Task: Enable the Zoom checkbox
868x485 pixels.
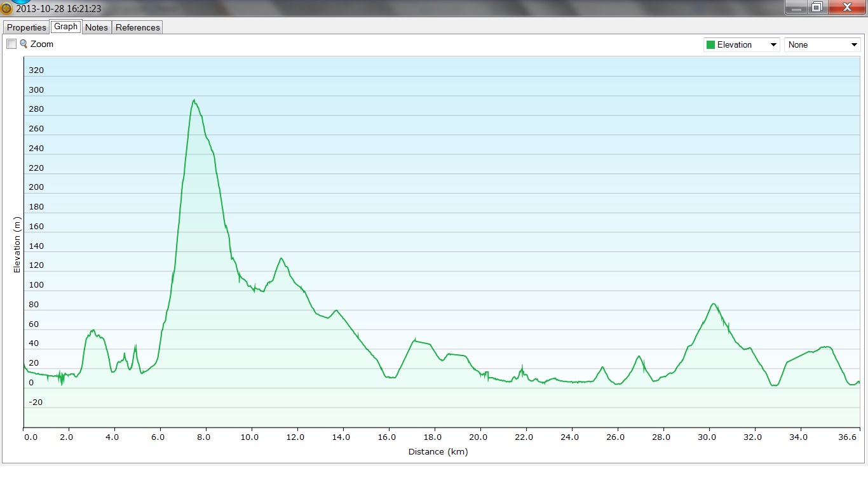Action: click(11, 44)
